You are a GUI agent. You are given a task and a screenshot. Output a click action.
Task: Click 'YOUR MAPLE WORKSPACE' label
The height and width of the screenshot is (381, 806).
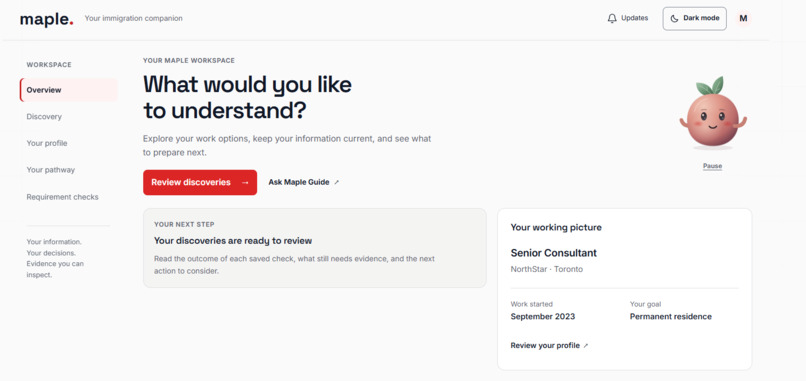pyautogui.click(x=189, y=61)
